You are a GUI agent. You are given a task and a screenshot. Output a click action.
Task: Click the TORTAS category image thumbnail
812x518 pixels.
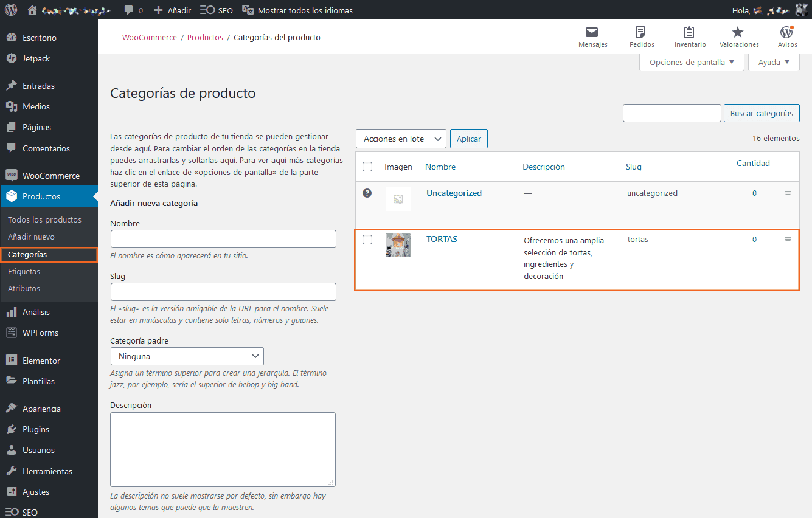398,245
